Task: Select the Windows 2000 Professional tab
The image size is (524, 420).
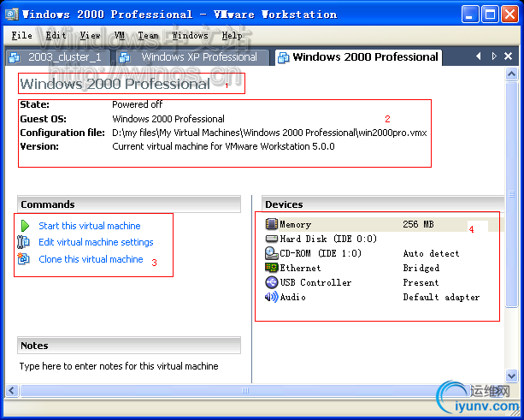Action: coord(358,57)
